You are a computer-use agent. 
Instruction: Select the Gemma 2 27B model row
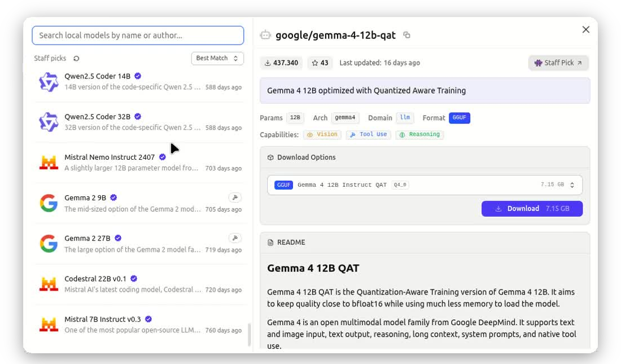click(139, 243)
